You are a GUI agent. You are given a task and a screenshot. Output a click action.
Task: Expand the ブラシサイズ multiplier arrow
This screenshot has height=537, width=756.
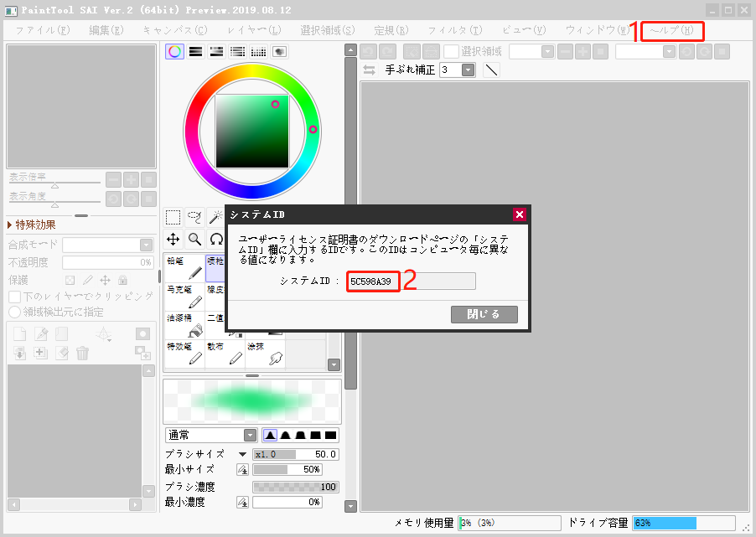242,454
